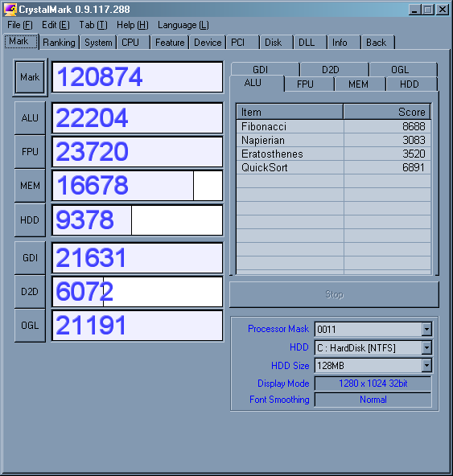Viewport: 453px width, 476px height.
Task: Click the ALU score 22204
Action: coord(138,117)
